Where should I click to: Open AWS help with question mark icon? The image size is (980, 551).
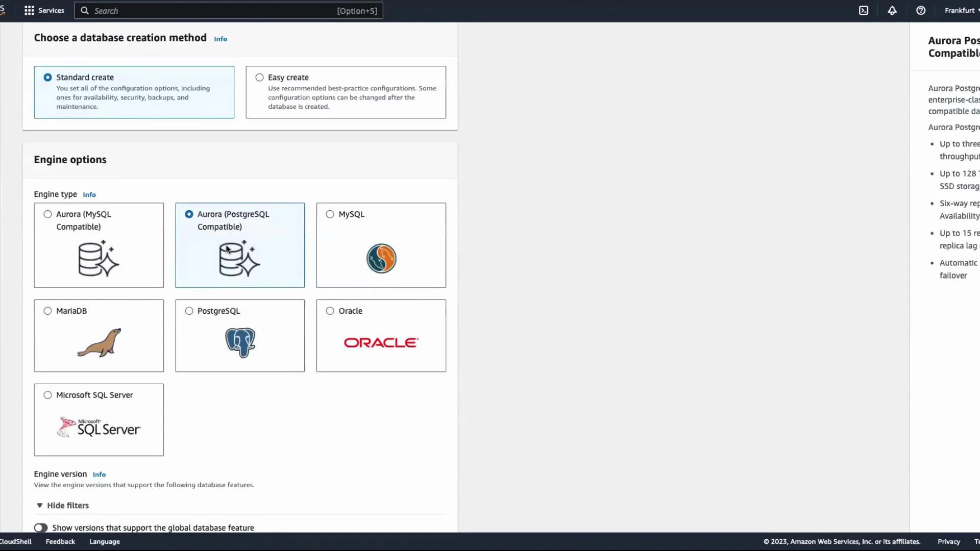921,10
